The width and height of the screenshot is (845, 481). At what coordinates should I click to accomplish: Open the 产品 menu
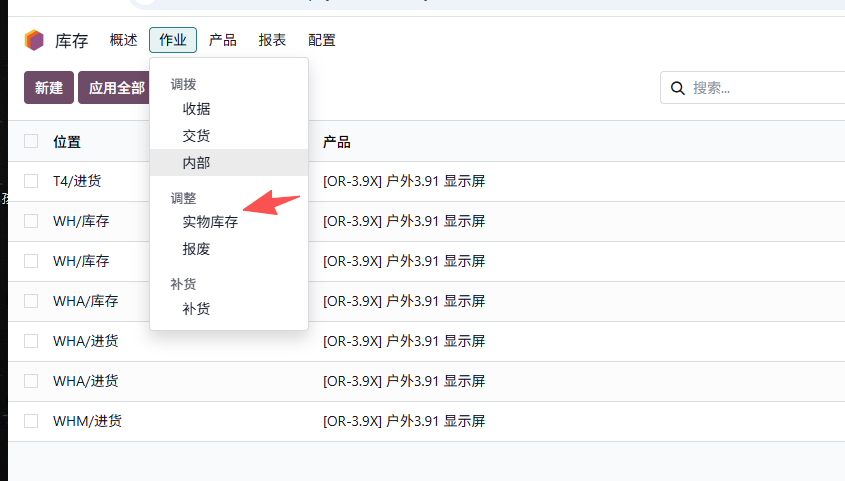(x=223, y=40)
